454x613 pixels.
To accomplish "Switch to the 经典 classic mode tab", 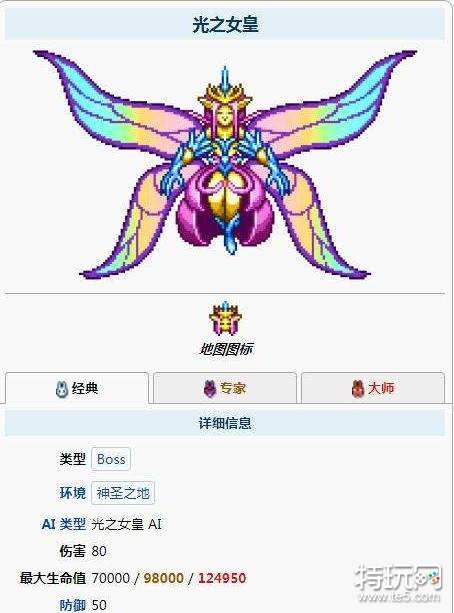I will click(77, 388).
